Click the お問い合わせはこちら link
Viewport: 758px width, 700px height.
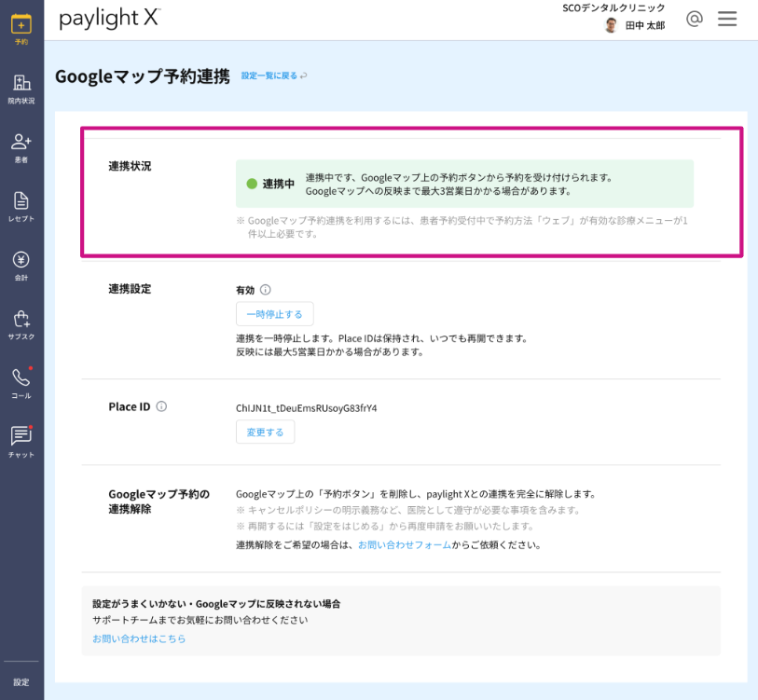[139, 638]
